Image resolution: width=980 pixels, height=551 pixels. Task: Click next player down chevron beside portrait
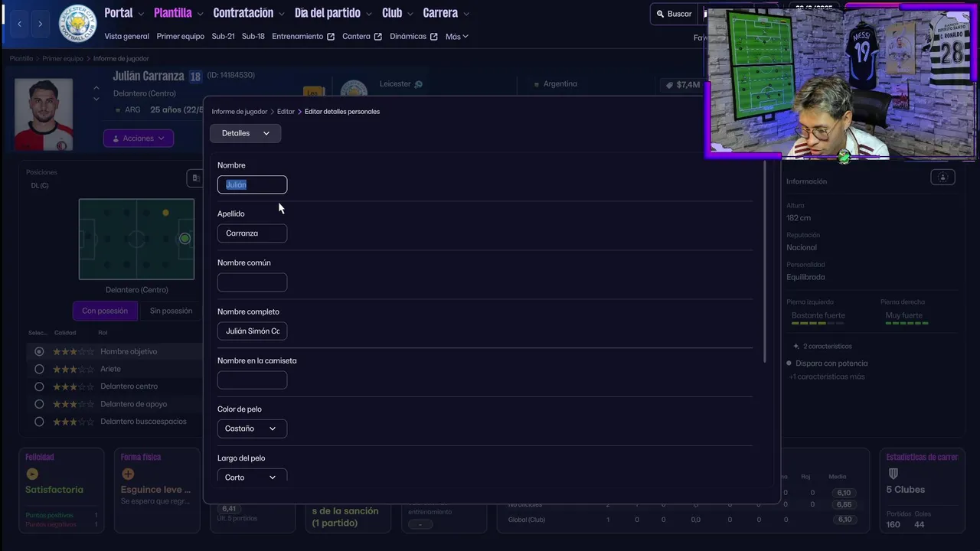[96, 99]
